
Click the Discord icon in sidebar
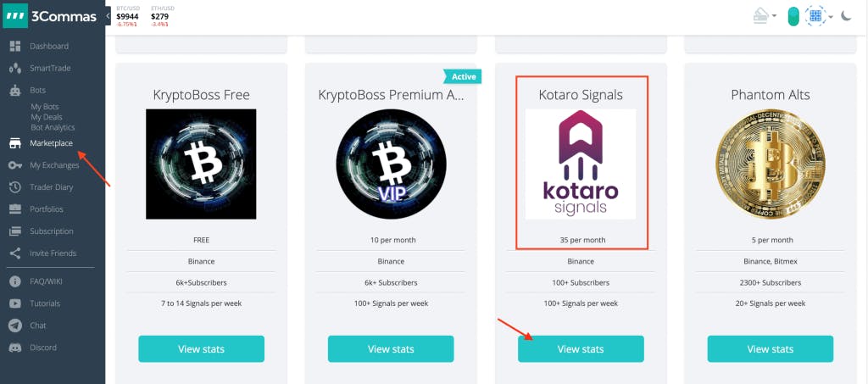[14, 348]
